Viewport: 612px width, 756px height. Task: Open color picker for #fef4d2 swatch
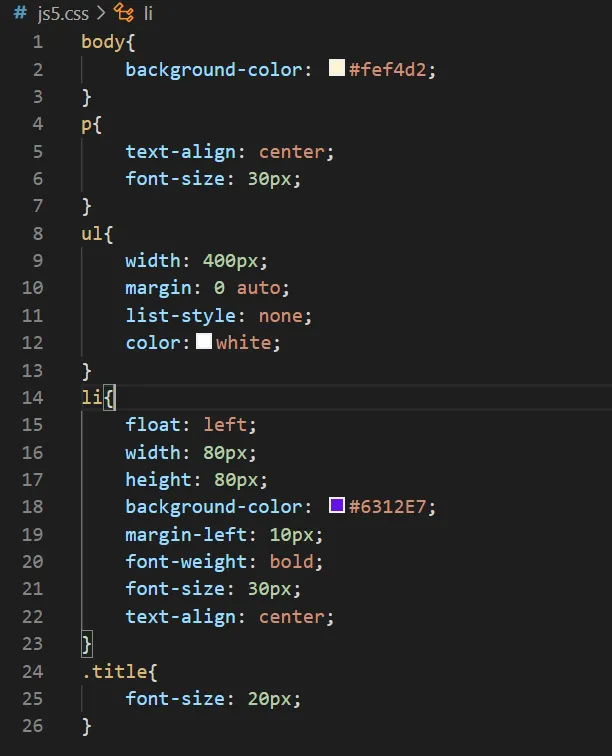(337, 69)
